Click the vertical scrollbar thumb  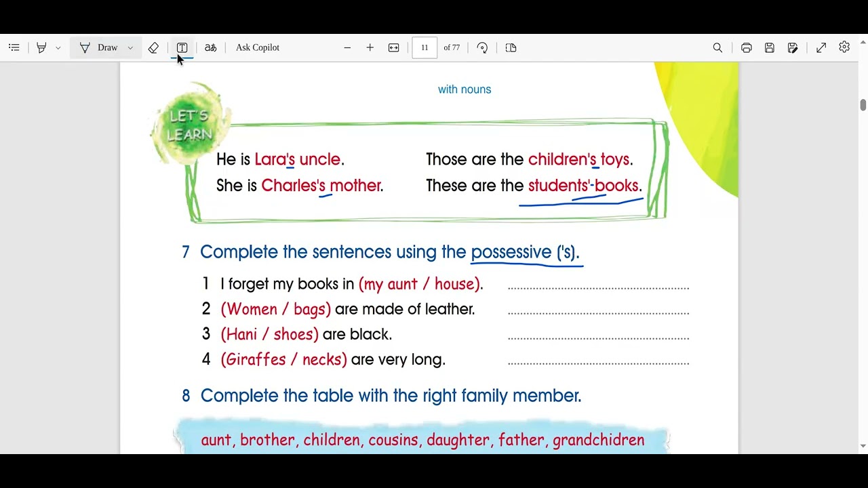[x=863, y=105]
